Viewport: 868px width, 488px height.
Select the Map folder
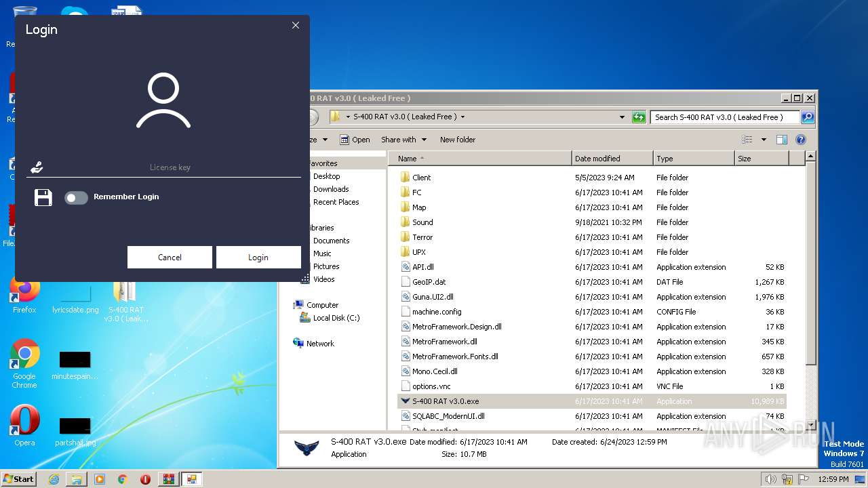point(419,207)
